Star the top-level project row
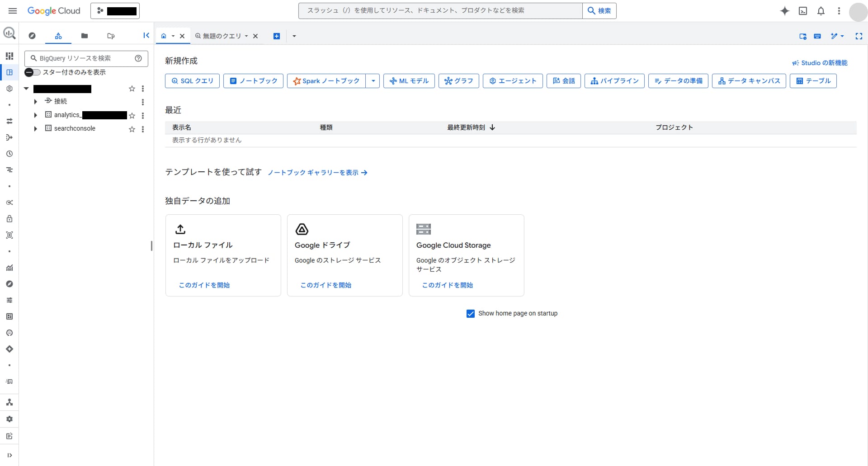 pos(132,89)
